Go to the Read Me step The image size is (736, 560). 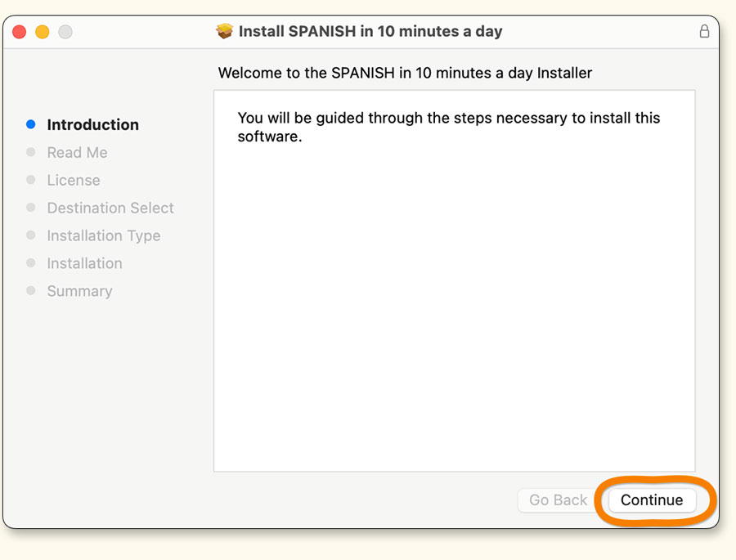click(x=77, y=153)
